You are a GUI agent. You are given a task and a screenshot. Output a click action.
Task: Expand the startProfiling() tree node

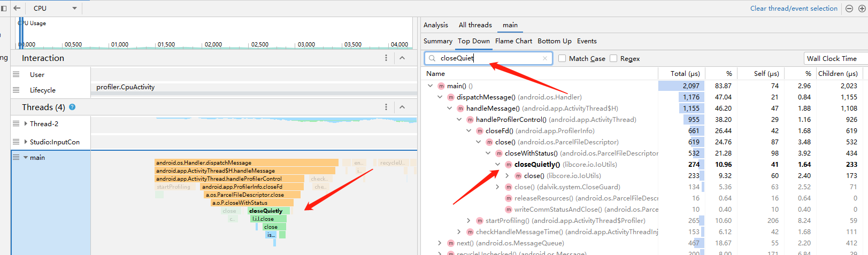click(x=468, y=220)
